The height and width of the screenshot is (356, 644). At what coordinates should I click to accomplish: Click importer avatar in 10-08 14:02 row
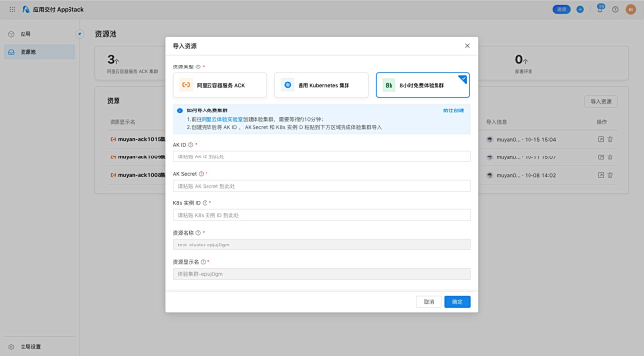[x=490, y=176]
